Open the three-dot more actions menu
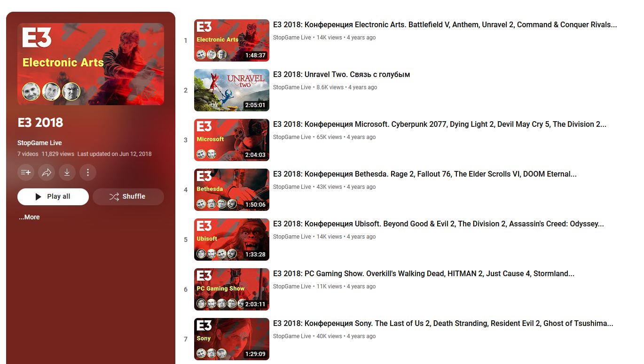Screen dimensions: 644x364 pyautogui.click(x=88, y=172)
